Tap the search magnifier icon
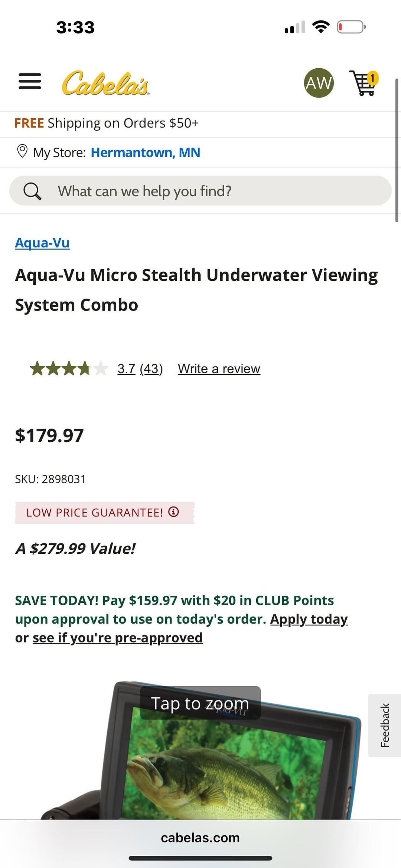The height and width of the screenshot is (868, 401). pyautogui.click(x=32, y=191)
